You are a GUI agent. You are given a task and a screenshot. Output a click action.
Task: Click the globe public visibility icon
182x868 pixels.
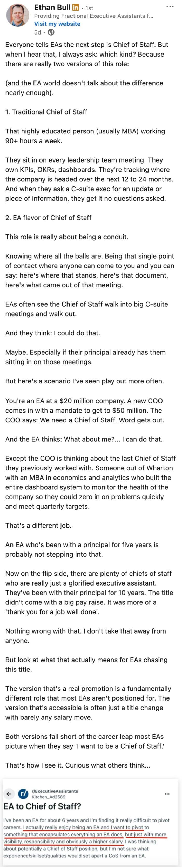tap(51, 32)
